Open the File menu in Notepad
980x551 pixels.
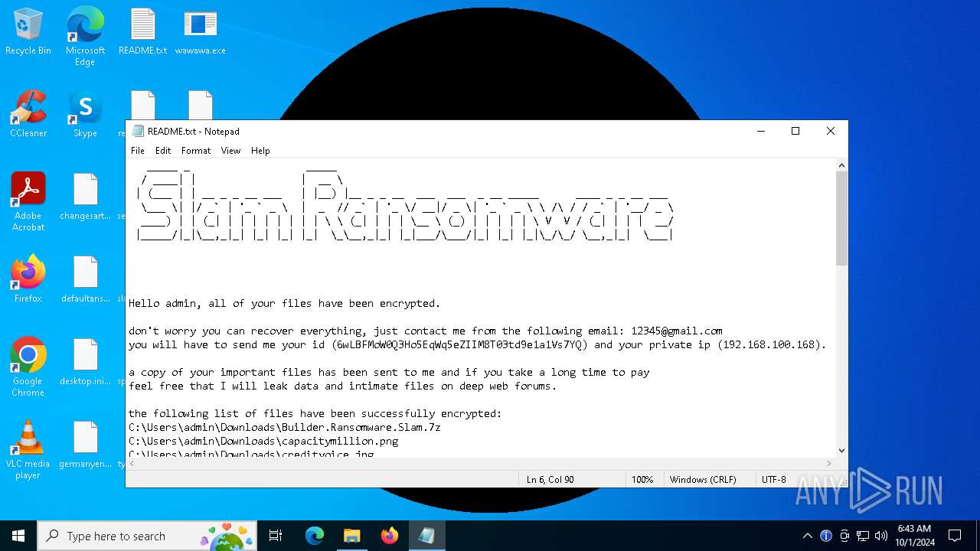tap(138, 151)
